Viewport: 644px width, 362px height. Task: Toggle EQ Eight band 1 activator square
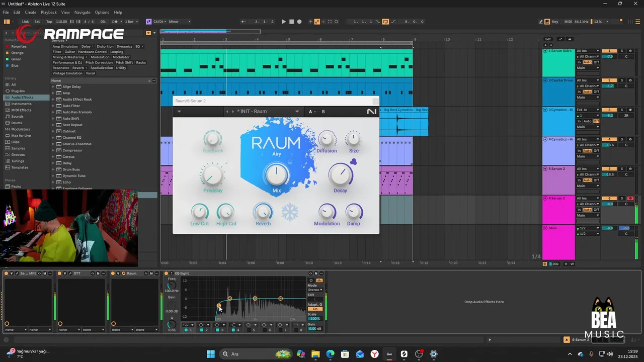click(x=186, y=330)
